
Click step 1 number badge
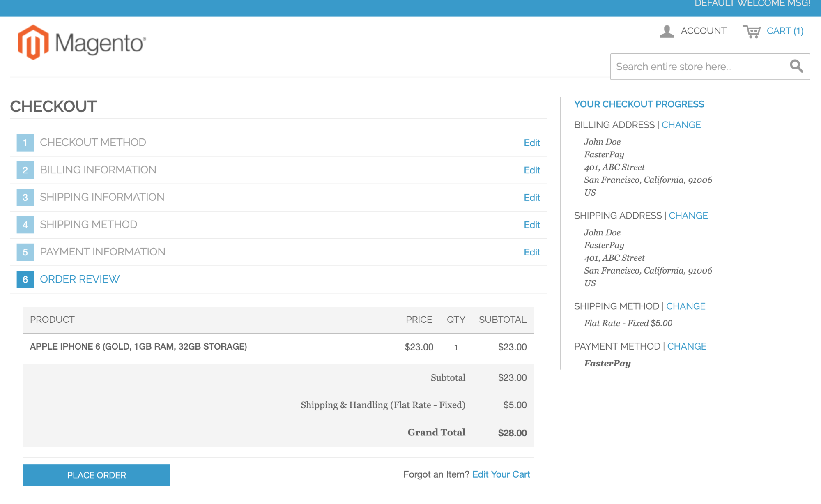[25, 143]
